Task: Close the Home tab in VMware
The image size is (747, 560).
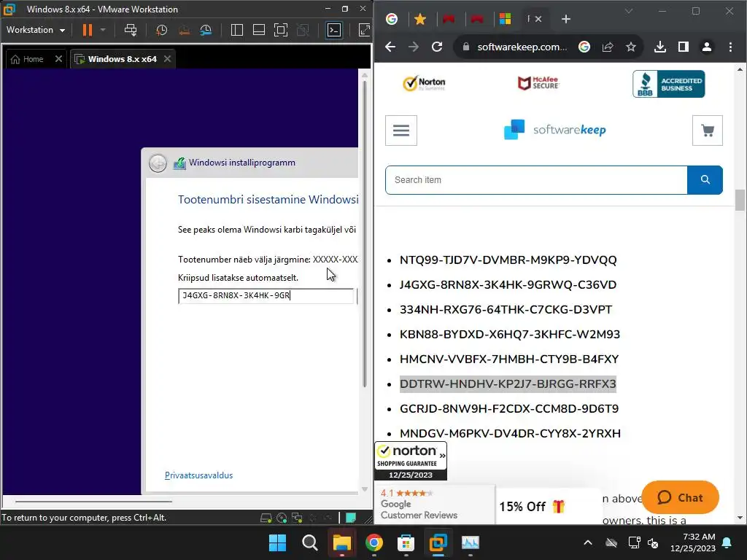Action: [x=58, y=58]
